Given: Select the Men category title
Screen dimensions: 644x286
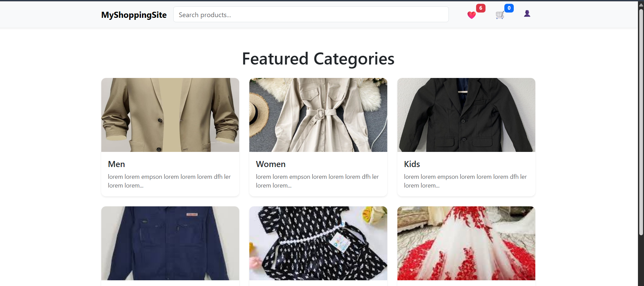Looking at the screenshot, I should pos(116,164).
